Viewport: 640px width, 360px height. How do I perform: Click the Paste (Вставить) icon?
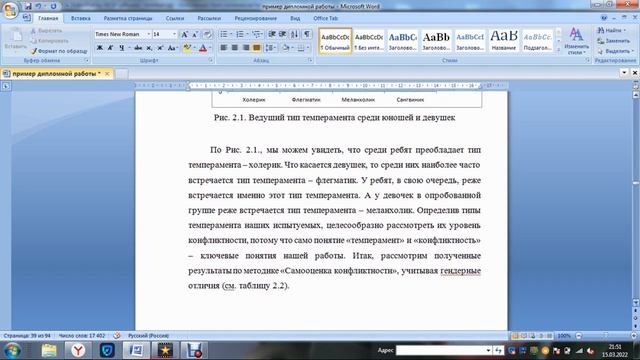tap(16, 40)
